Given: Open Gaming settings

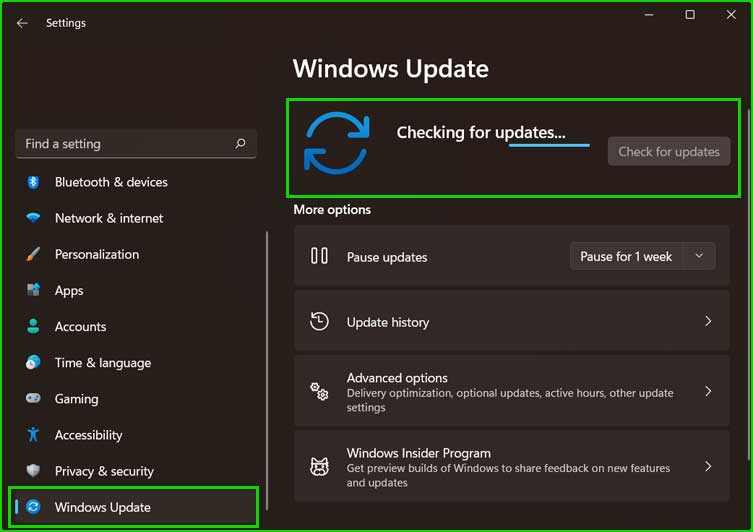Looking at the screenshot, I should tap(136, 399).
